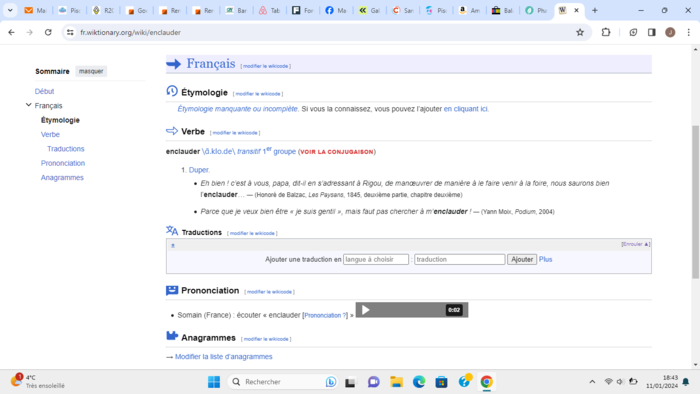This screenshot has height=394, width=700.
Task: View site information icon in address bar
Action: click(70, 32)
